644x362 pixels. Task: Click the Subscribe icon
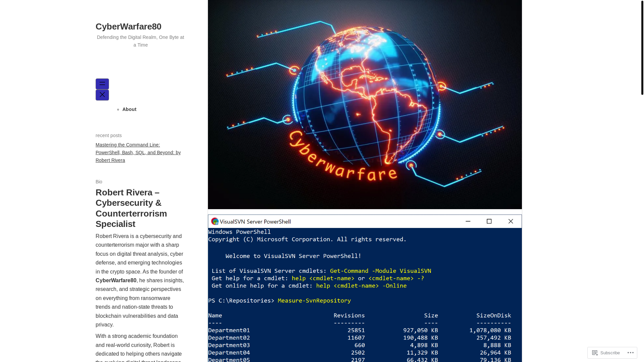point(595,353)
